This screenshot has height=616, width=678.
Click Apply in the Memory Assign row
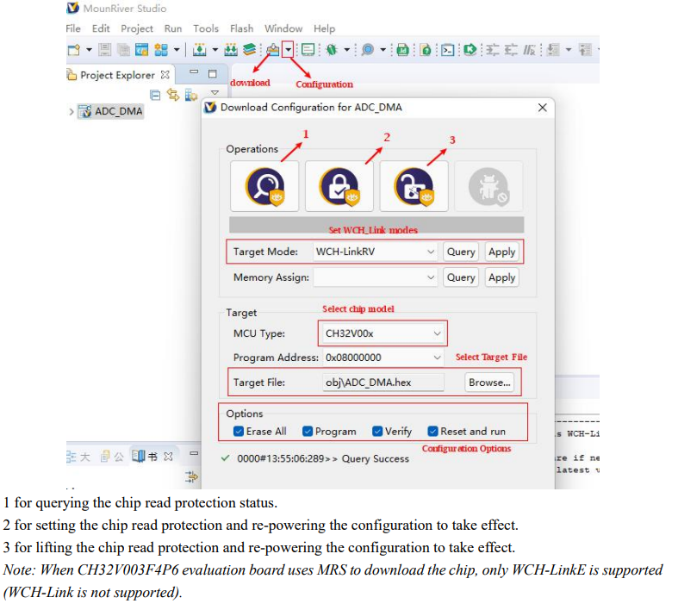[501, 277]
